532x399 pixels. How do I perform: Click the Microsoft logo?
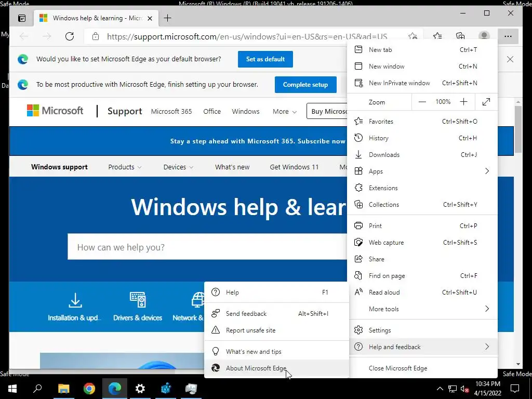tap(55, 111)
